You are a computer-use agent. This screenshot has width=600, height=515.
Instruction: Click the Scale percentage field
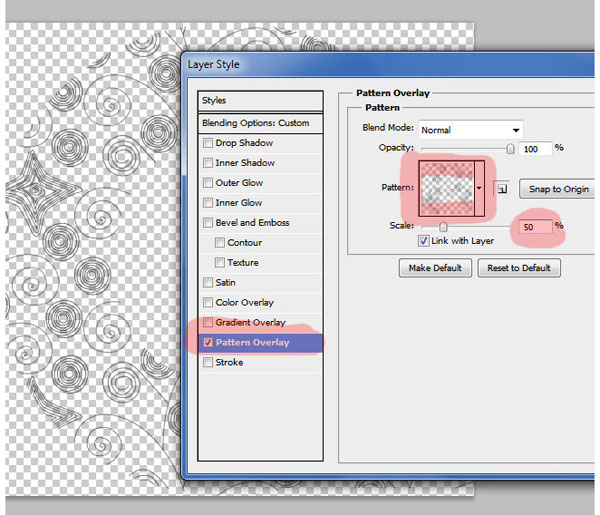tap(535, 227)
